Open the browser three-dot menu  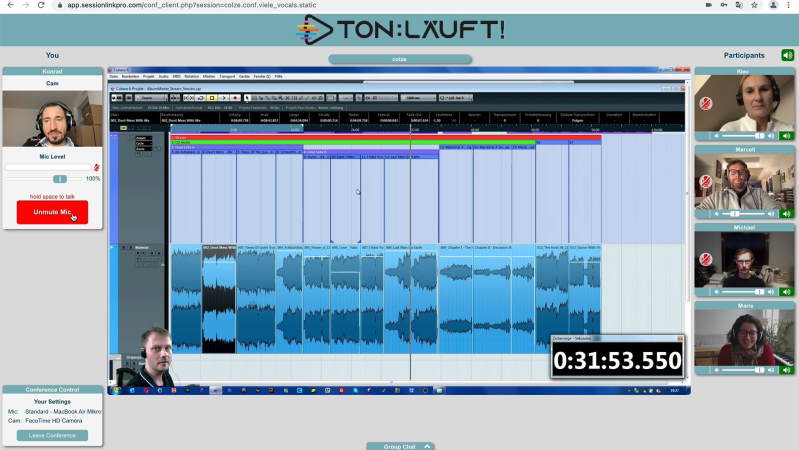790,5
